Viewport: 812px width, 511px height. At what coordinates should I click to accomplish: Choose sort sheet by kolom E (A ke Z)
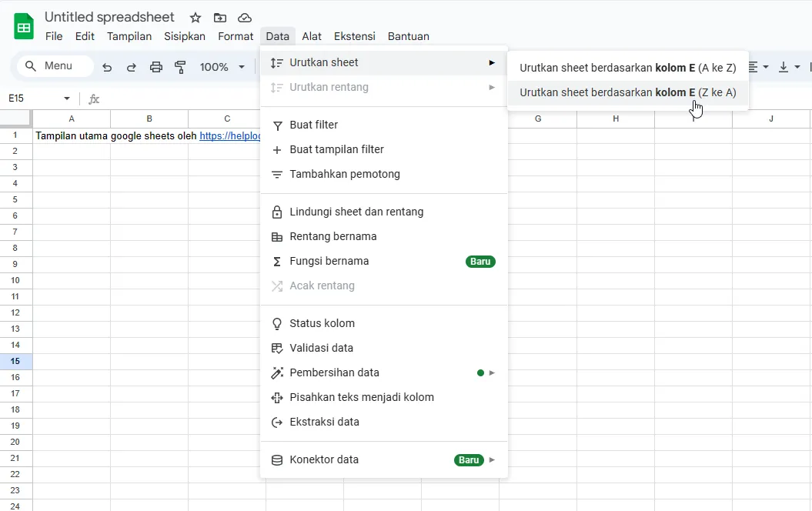[x=627, y=68]
